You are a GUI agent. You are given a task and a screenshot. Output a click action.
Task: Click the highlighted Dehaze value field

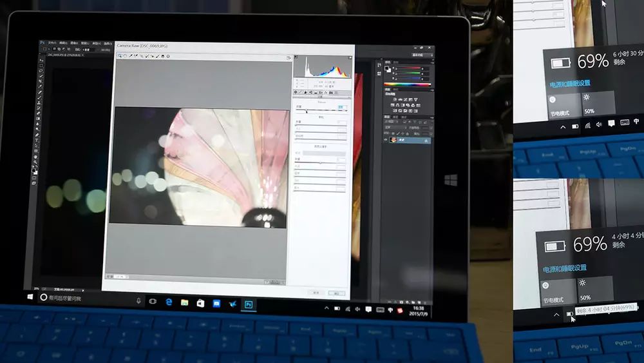(x=342, y=107)
